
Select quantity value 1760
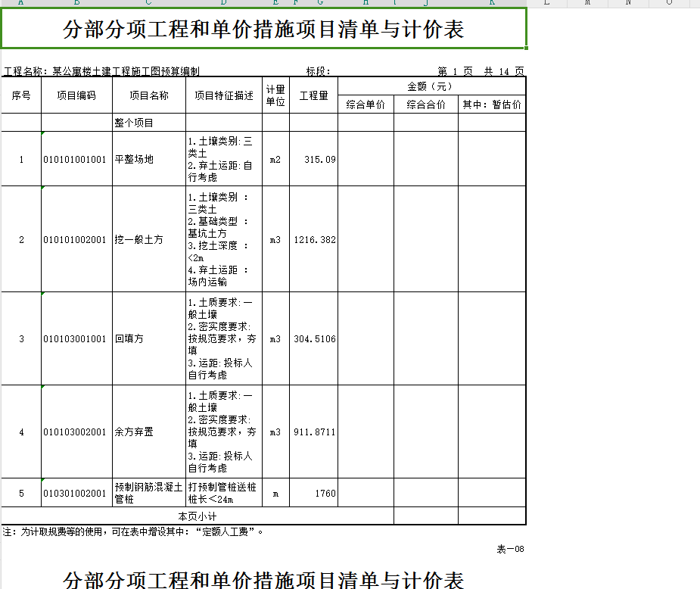pyautogui.click(x=313, y=493)
